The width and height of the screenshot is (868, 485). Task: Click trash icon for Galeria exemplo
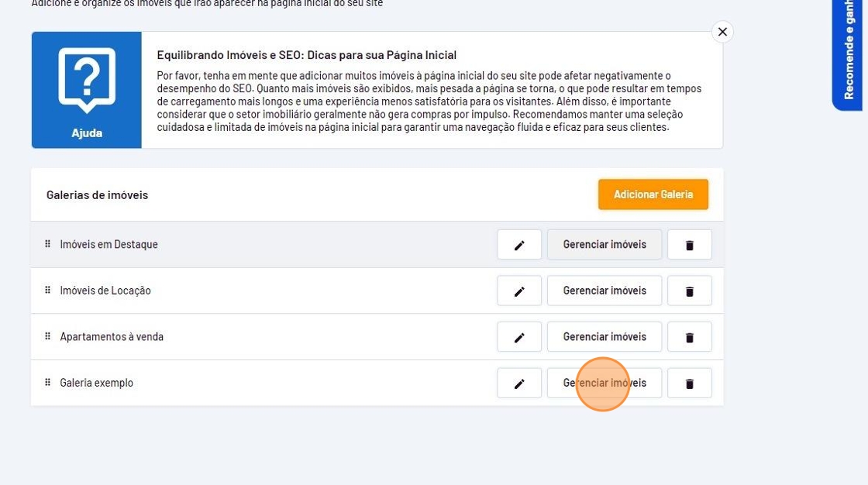click(689, 384)
